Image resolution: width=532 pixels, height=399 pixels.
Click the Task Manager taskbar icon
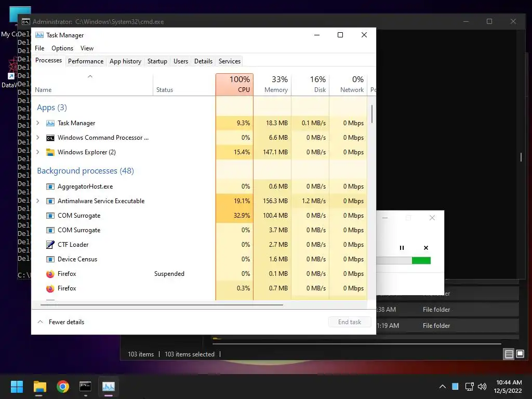[109, 387]
